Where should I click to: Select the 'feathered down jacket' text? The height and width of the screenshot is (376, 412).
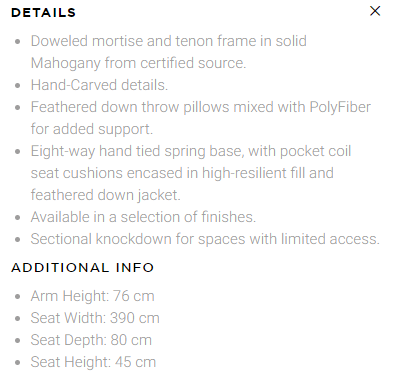(x=106, y=195)
